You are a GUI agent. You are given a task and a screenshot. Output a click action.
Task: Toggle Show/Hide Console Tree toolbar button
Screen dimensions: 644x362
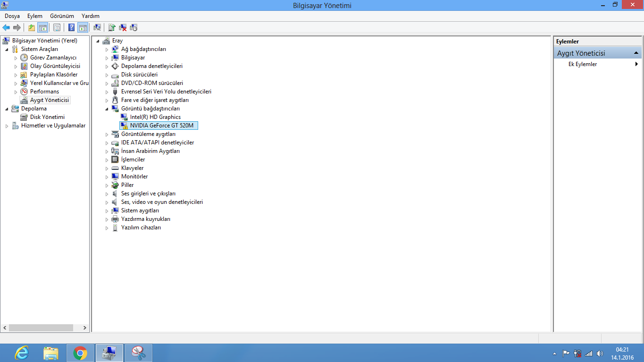[42, 27]
